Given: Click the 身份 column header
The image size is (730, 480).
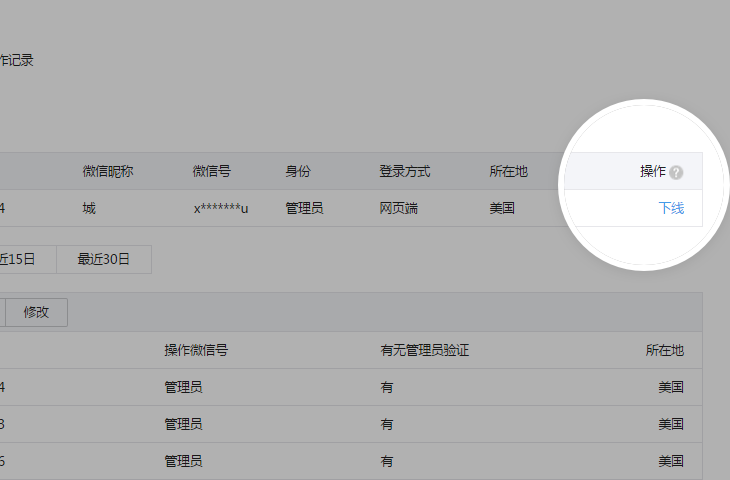Looking at the screenshot, I should coord(297,171).
